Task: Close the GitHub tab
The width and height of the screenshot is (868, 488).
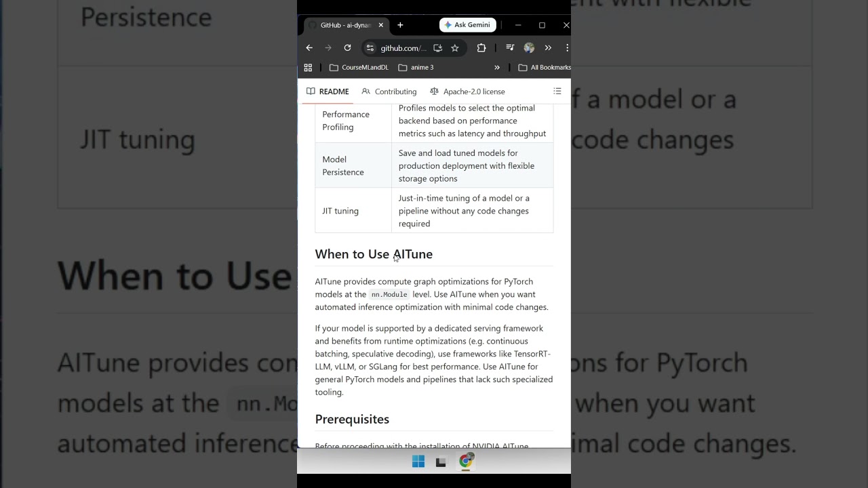Action: [x=380, y=25]
